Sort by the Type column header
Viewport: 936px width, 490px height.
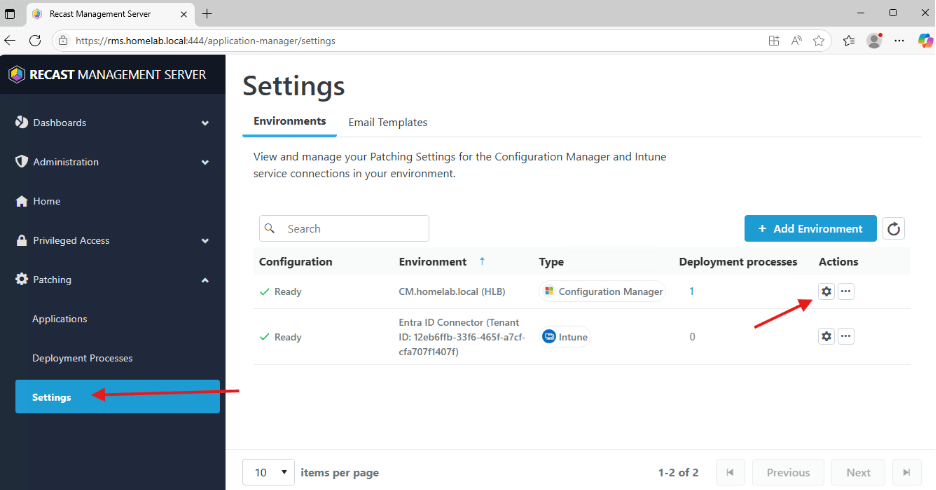[x=551, y=261]
